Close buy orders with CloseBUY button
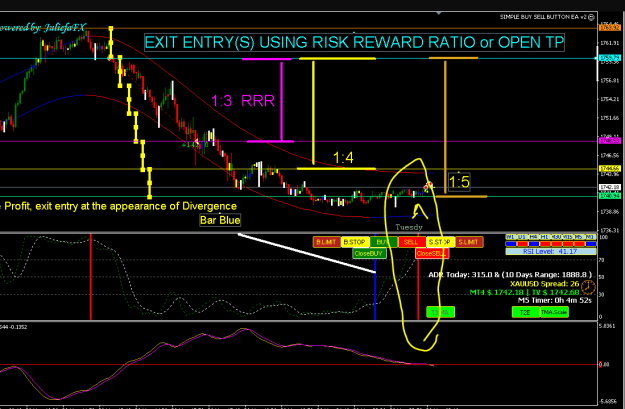 (369, 254)
